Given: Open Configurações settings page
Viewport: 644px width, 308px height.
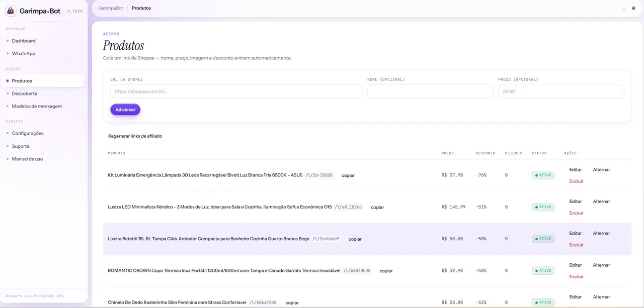Looking at the screenshot, I should 28,133.
